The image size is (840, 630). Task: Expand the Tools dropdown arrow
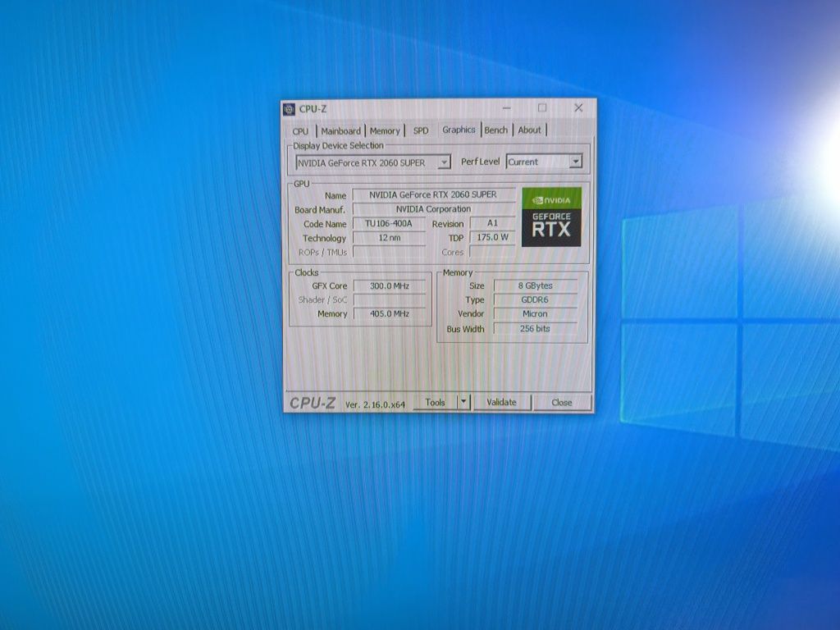[x=464, y=402]
